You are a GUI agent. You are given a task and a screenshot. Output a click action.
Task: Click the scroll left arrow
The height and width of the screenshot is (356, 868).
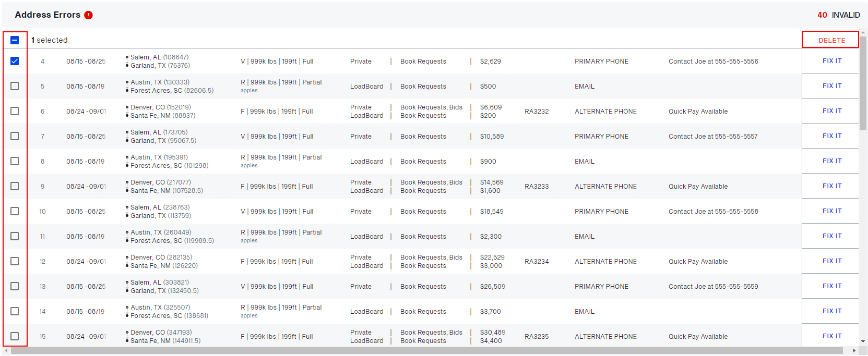pos(6,351)
